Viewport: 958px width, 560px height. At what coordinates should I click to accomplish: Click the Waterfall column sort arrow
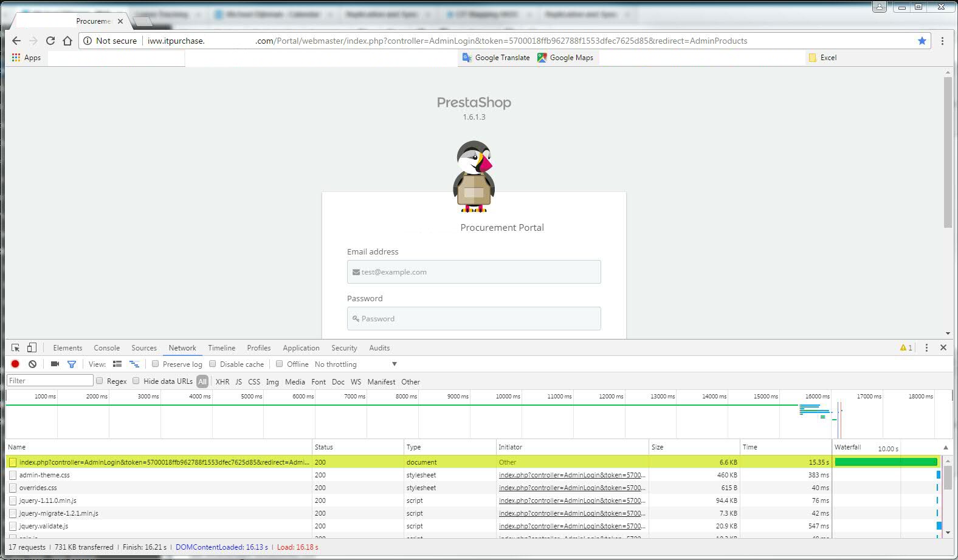[945, 448]
